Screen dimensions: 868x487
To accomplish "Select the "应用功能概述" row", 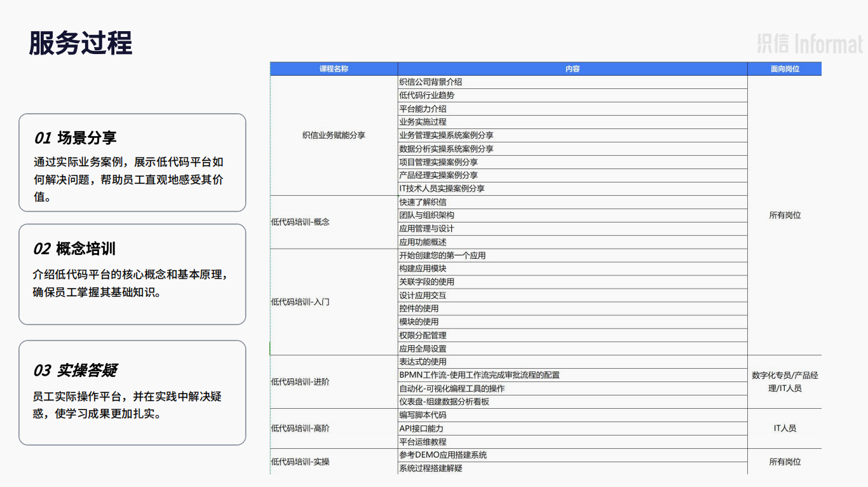I will point(573,242).
